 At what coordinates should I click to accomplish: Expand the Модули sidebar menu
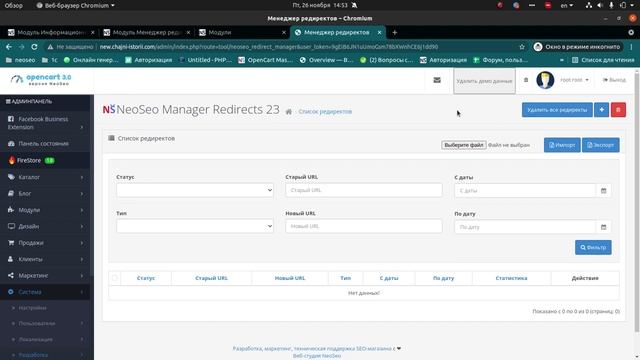pyautogui.click(x=45, y=210)
